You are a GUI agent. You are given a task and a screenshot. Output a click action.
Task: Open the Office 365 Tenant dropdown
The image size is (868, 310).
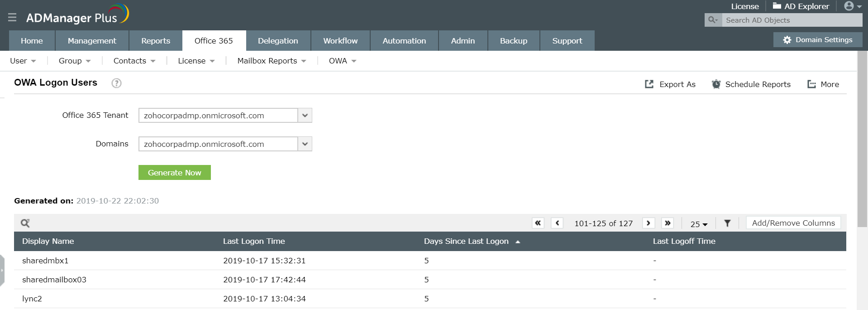(305, 116)
